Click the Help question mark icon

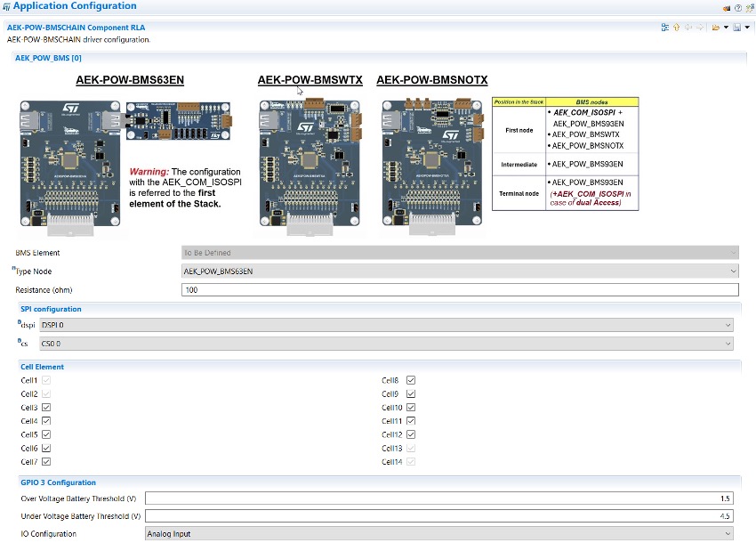738,7
